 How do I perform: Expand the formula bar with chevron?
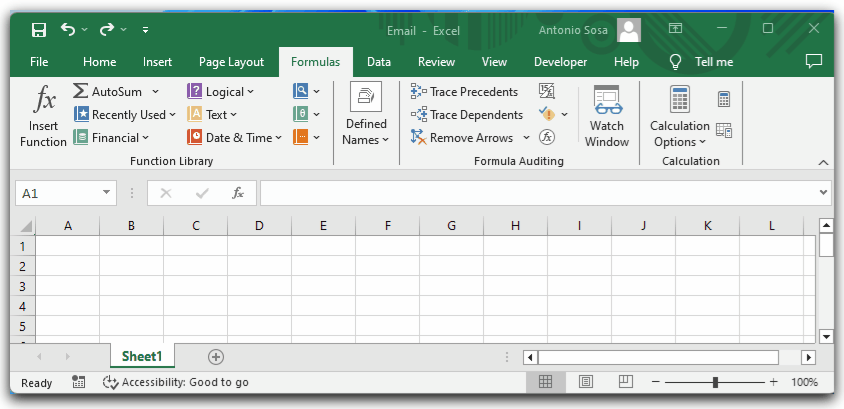click(x=823, y=192)
